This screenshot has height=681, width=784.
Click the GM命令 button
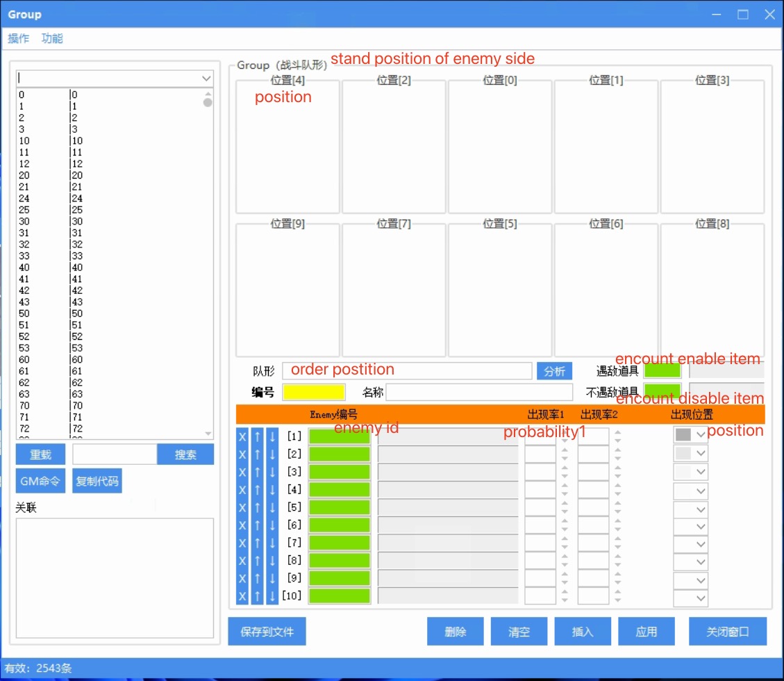[x=40, y=481]
